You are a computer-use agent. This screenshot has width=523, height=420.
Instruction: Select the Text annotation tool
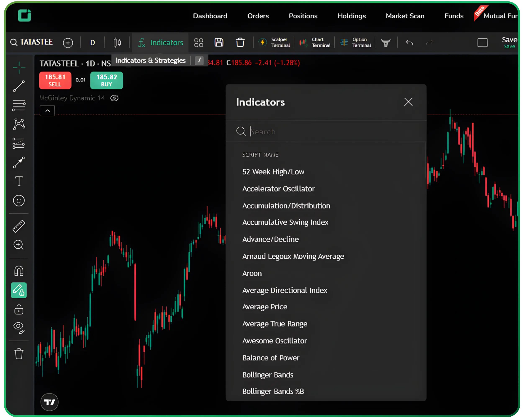point(19,181)
